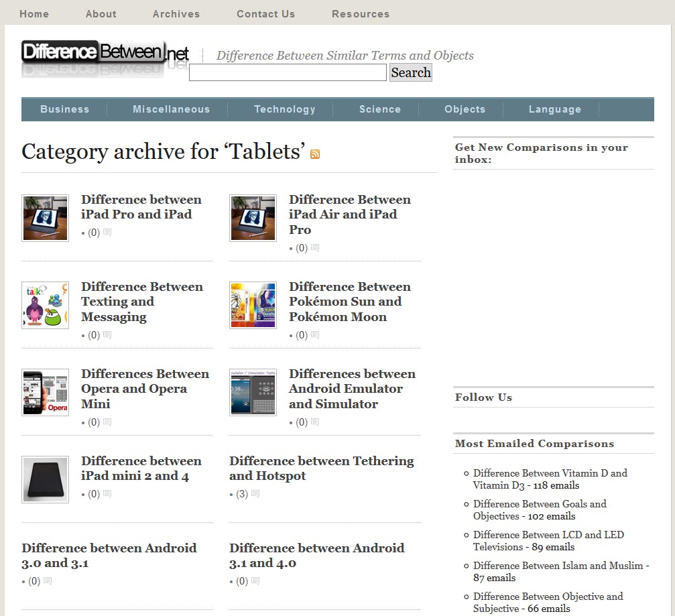
Task: Click comment icon under iPad mini 2 and 4
Action: [x=107, y=494]
